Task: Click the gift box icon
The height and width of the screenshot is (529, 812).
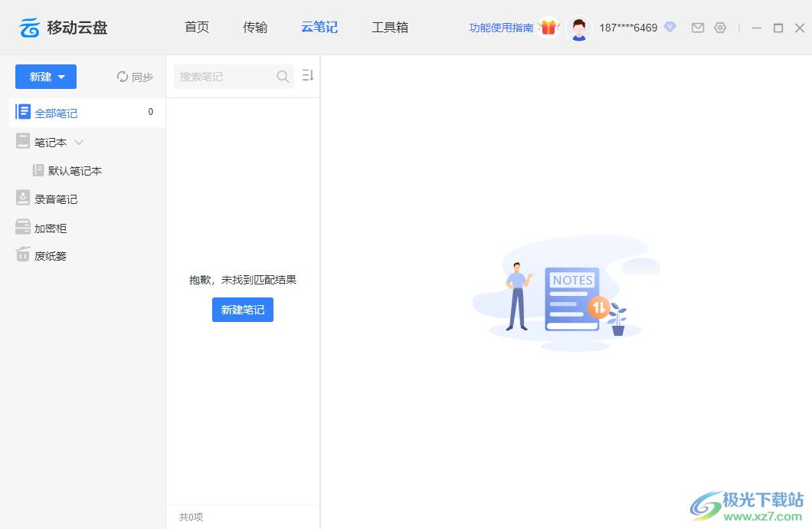Action: pos(548,28)
